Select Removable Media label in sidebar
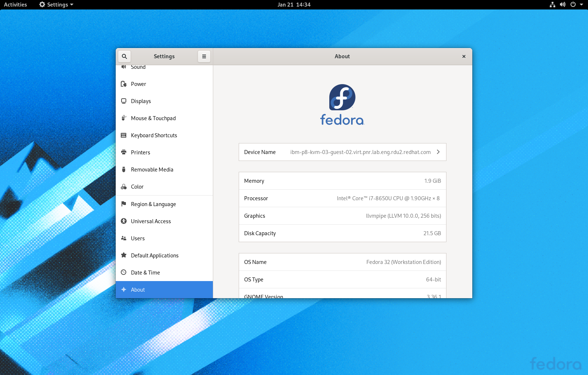 coord(152,170)
